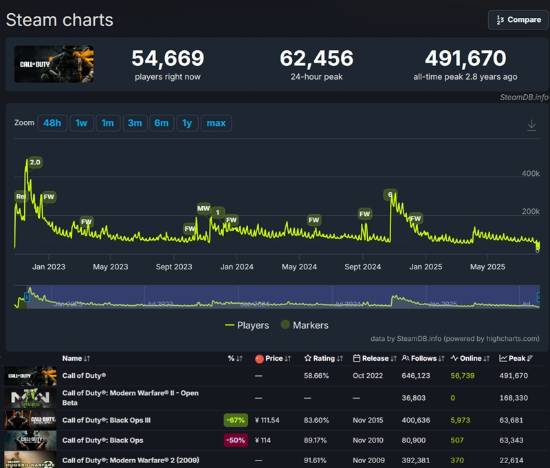Toggle the Markers series in legend
Screen dimensions: 550x468
point(304,325)
